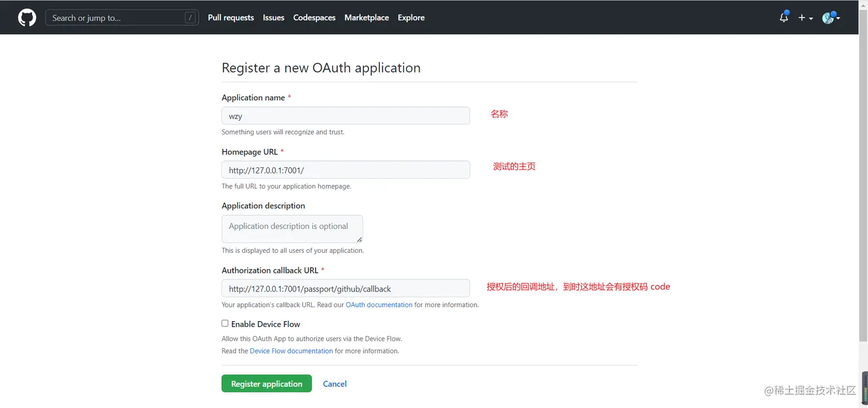Open the Pull requests menu item

coord(231,17)
